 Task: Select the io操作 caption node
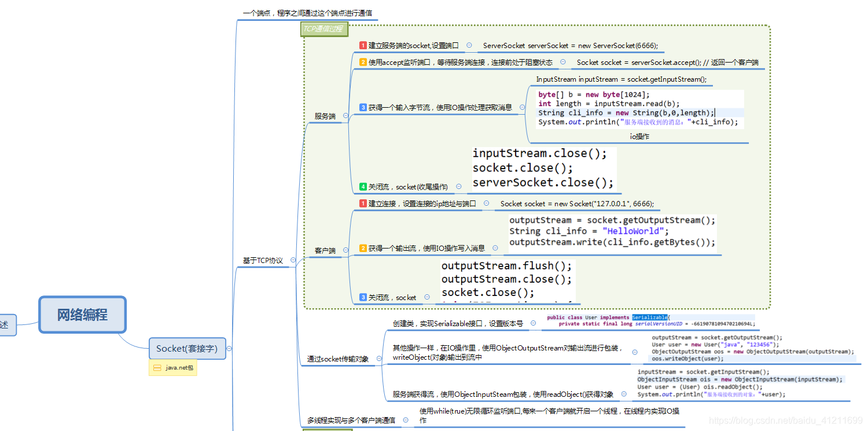click(x=639, y=137)
